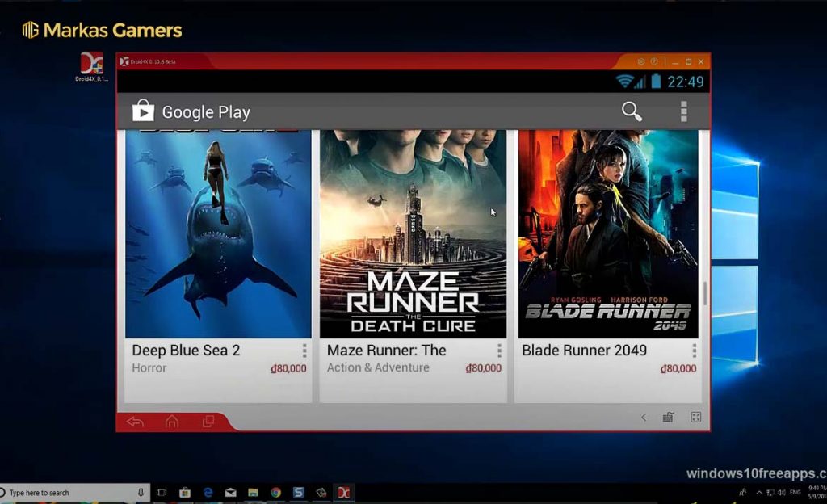
Task: Collapse the Droid4X bottom toolbar chevron
Action: [x=644, y=418]
